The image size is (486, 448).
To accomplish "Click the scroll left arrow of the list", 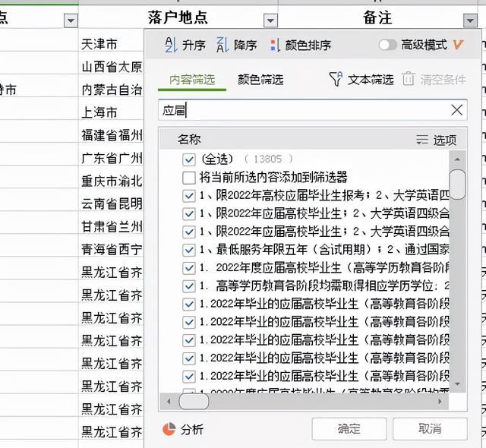I will [x=169, y=402].
